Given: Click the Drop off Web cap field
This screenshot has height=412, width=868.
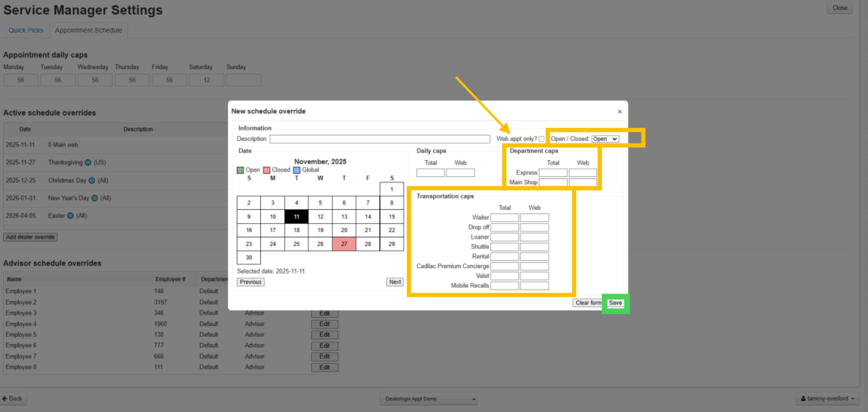Looking at the screenshot, I should pos(534,227).
